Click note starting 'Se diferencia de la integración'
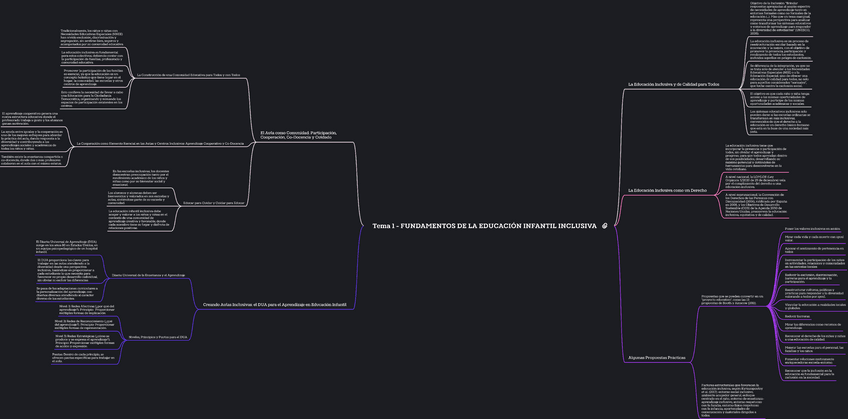Image resolution: width=848 pixels, height=419 pixels. tap(780, 75)
